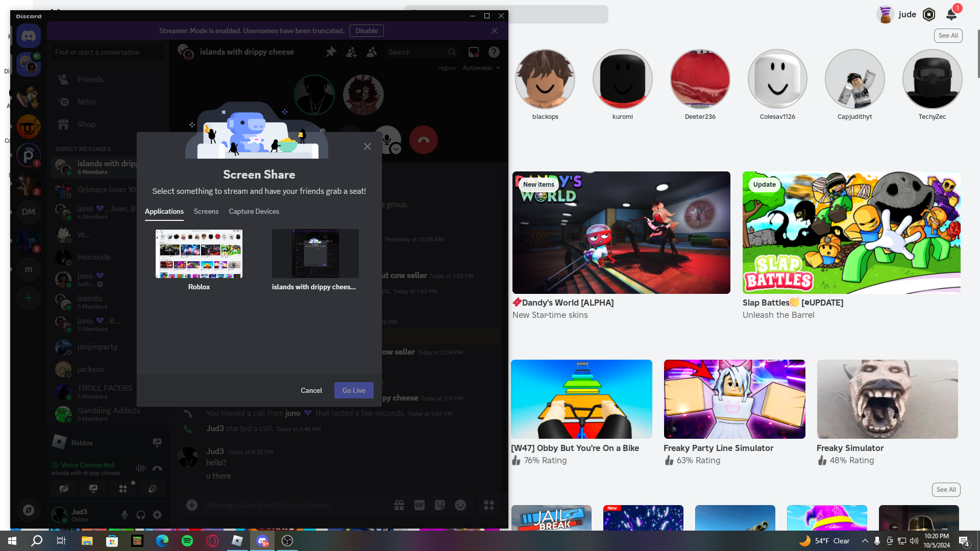Image resolution: width=980 pixels, height=551 pixels.
Task: Disable Streamer Mode from the banner
Action: pyautogui.click(x=366, y=31)
